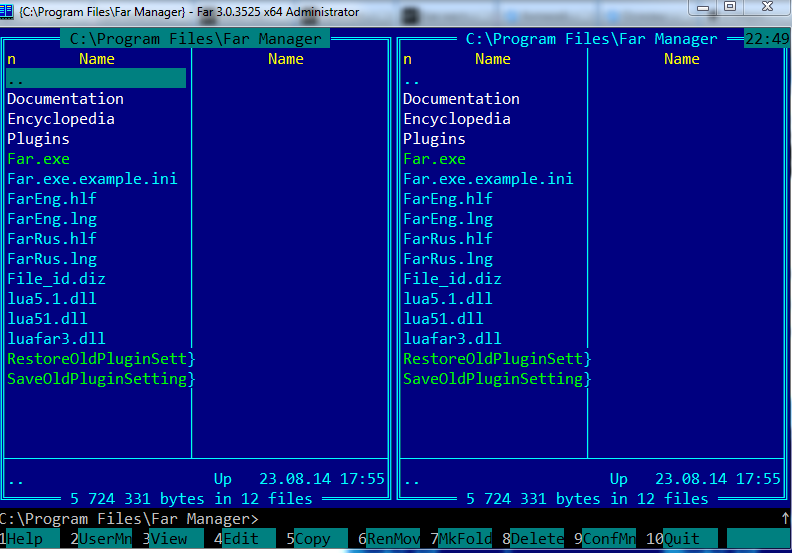This screenshot has width=792, height=553.
Task: Click the 22:49 clock in the corner
Action: pyautogui.click(x=767, y=39)
